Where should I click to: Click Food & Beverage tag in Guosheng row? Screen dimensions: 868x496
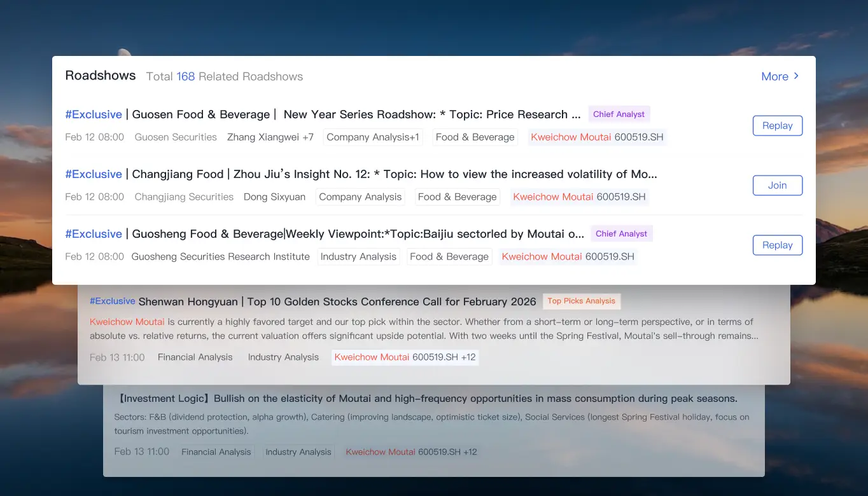[x=449, y=257]
